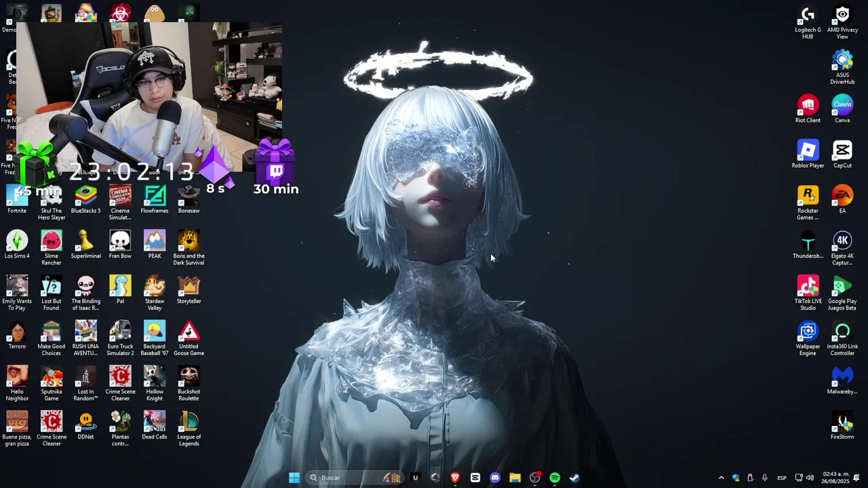Open Elgato 4K Capture shortcut
The width and height of the screenshot is (868, 488).
pyautogui.click(x=842, y=247)
